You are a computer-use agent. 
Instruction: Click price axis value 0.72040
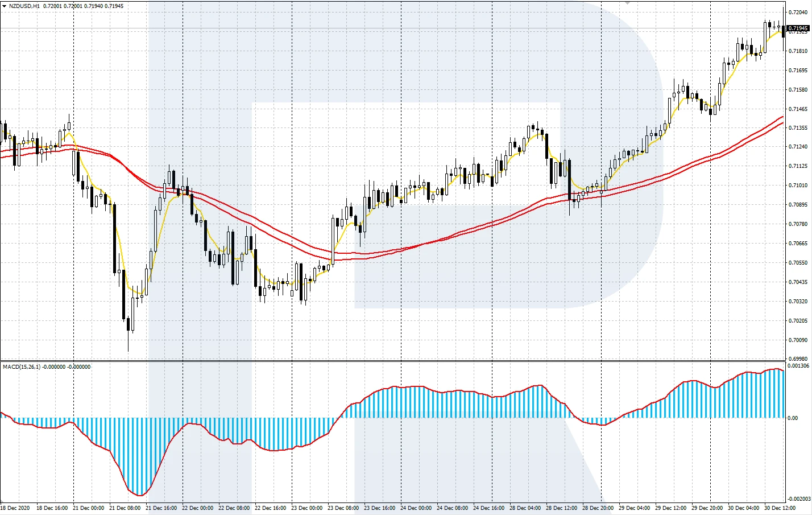pyautogui.click(x=798, y=12)
